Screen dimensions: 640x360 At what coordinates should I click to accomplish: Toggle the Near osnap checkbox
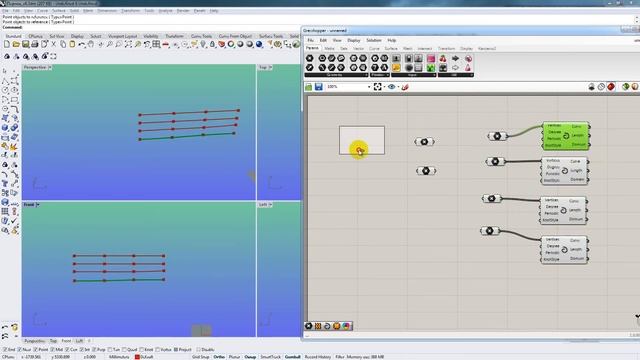(20, 350)
